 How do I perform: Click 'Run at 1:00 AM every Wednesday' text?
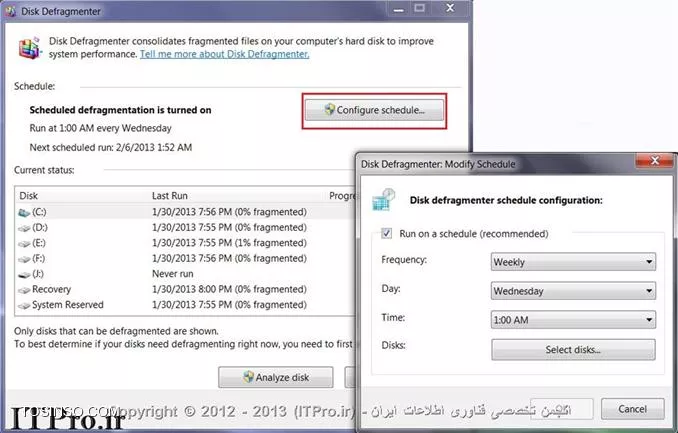(x=100, y=128)
